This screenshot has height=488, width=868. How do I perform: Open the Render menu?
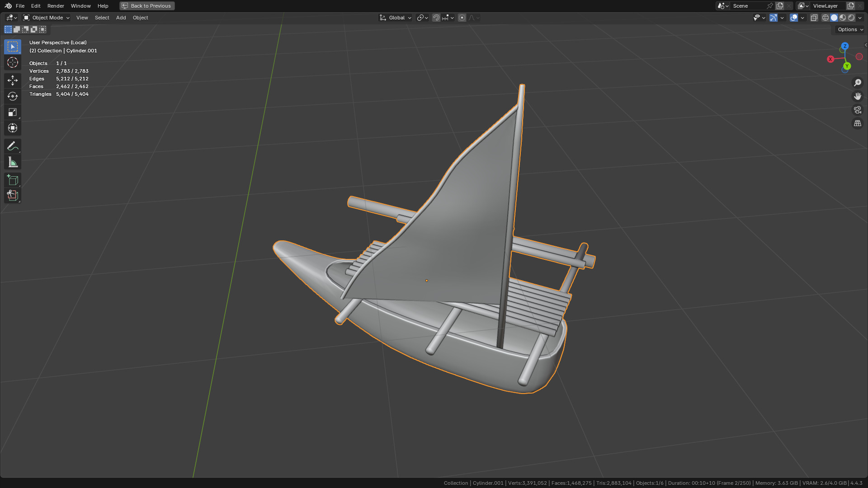56,6
